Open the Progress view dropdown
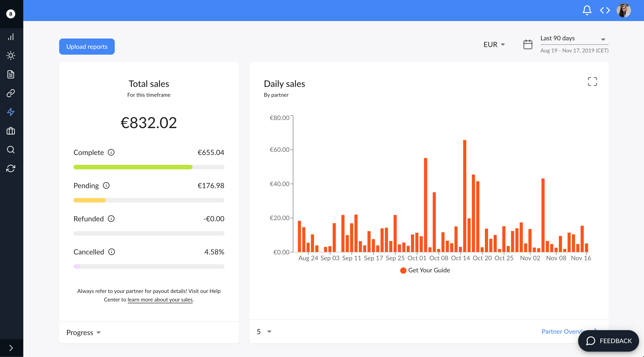This screenshot has height=357, width=644. click(84, 332)
